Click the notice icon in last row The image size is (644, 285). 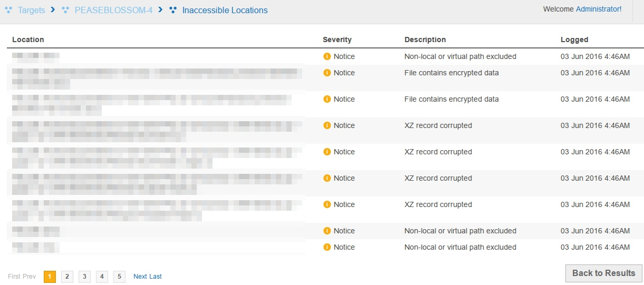[327, 247]
